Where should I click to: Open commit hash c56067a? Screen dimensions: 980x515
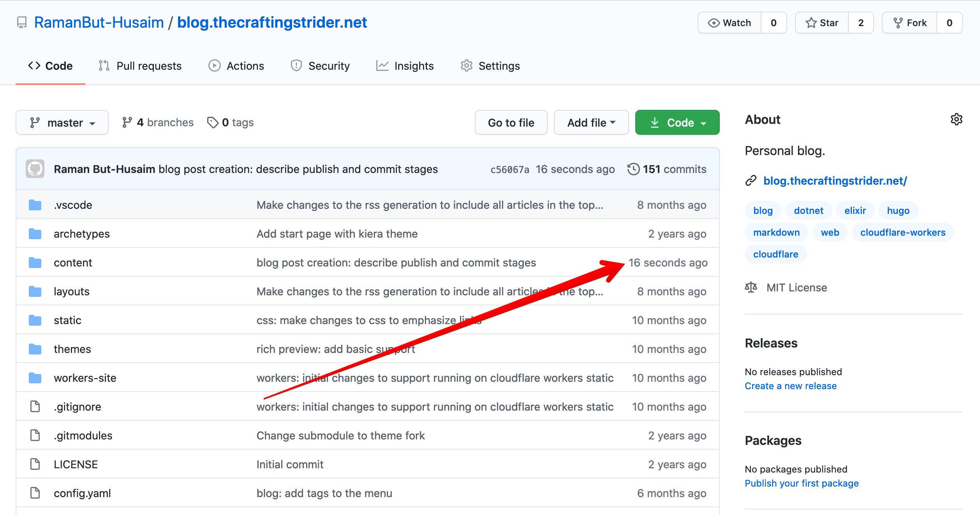(x=509, y=169)
